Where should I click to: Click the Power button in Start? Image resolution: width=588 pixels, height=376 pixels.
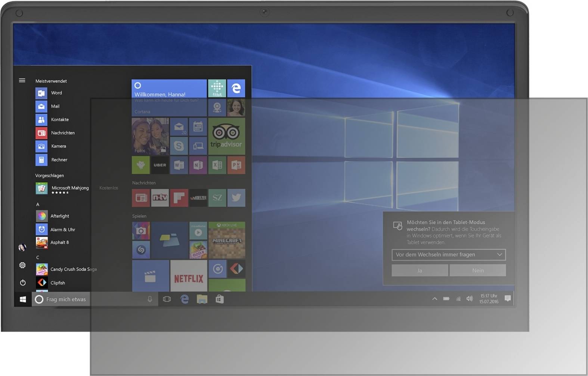pos(23,283)
